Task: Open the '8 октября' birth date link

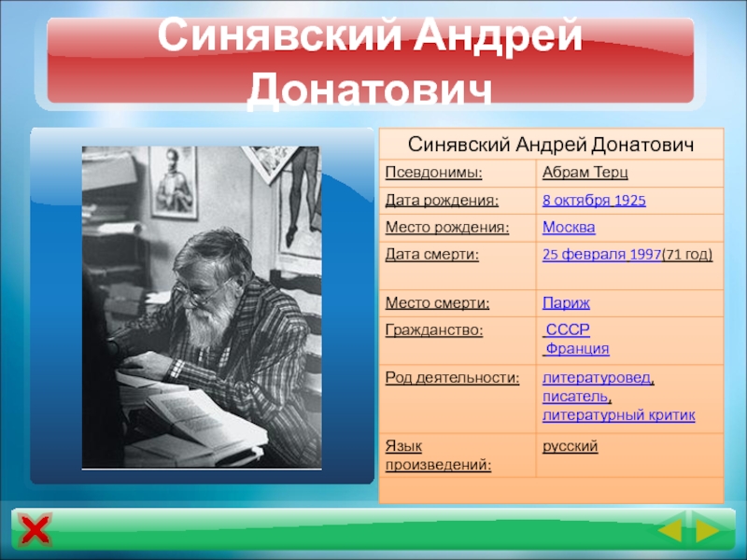Action: [x=576, y=201]
